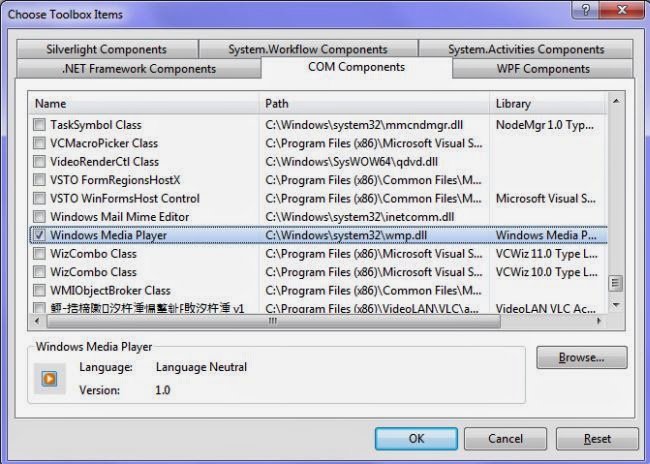Click the Cancel button
This screenshot has height=464, width=650.
505,439
